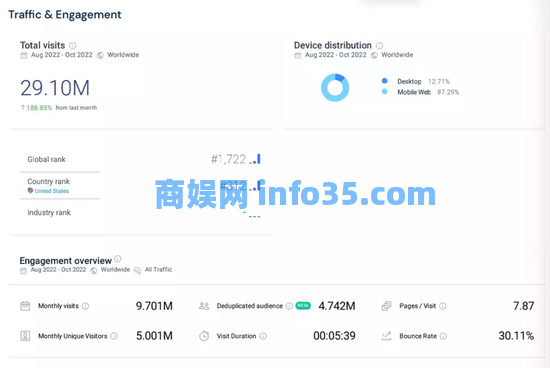This screenshot has height=368, width=550.
Task: Click the Traffic & Engagement heading
Action: coord(65,15)
